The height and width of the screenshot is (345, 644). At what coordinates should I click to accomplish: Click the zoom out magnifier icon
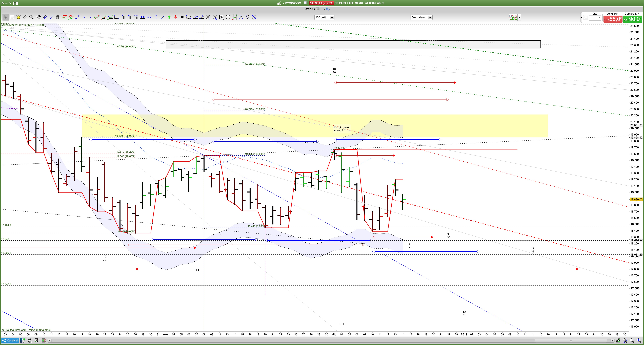632,340
